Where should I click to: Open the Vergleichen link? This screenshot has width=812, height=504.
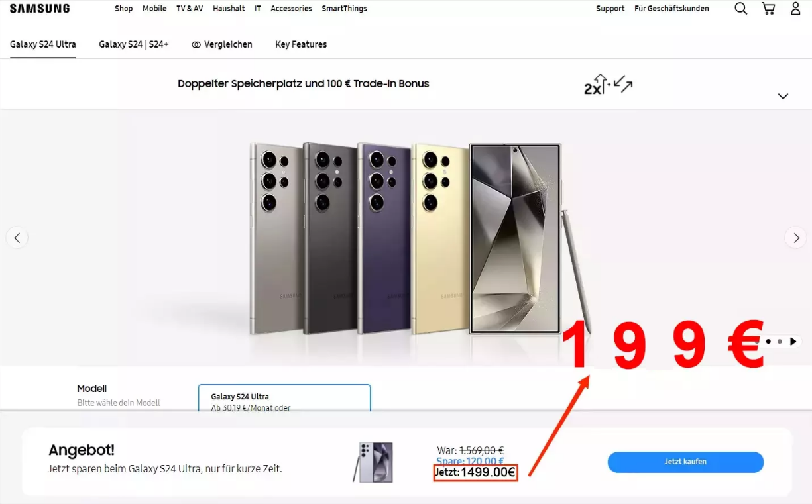(222, 44)
